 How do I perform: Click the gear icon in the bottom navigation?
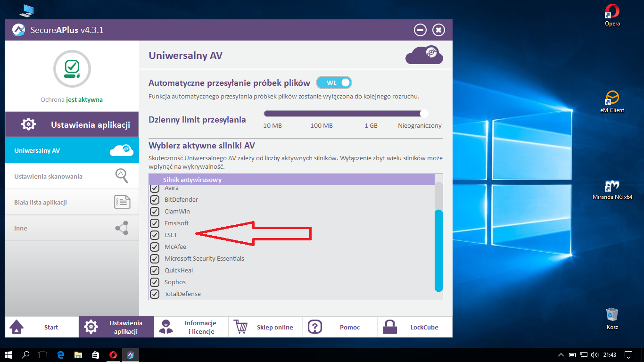point(91,327)
